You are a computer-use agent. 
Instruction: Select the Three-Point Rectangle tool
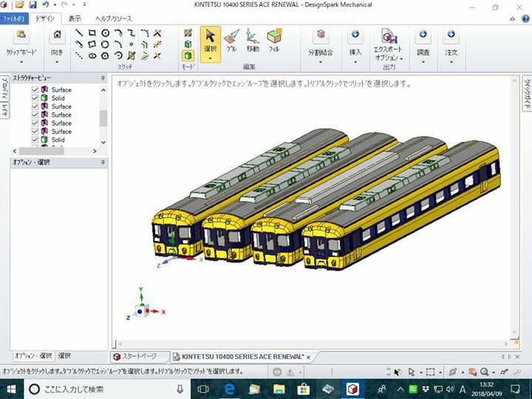[92, 44]
